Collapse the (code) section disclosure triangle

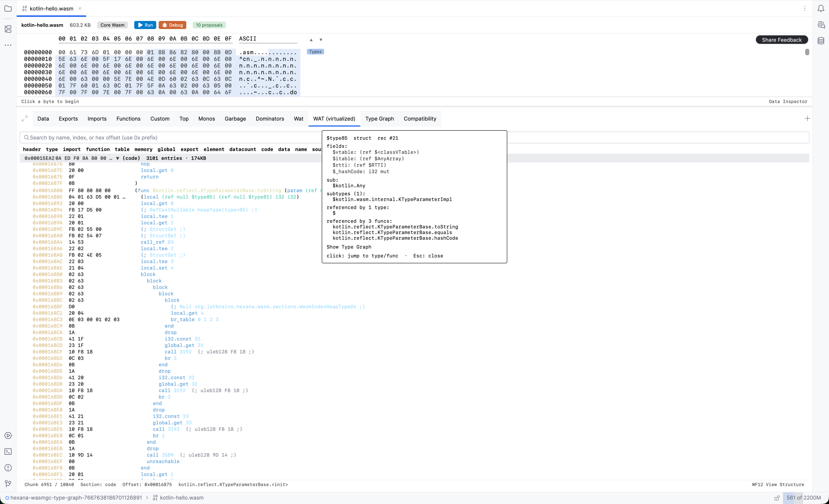click(x=117, y=158)
